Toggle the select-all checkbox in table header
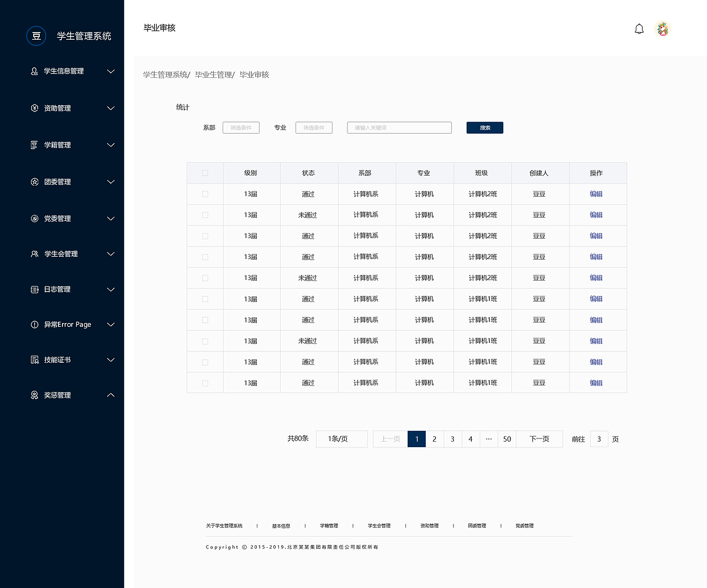 click(205, 173)
